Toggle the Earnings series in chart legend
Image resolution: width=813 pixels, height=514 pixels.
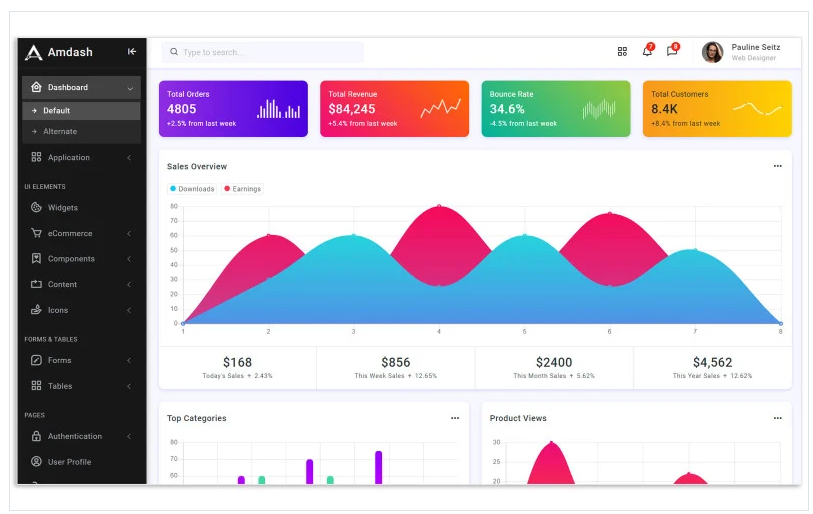point(243,189)
